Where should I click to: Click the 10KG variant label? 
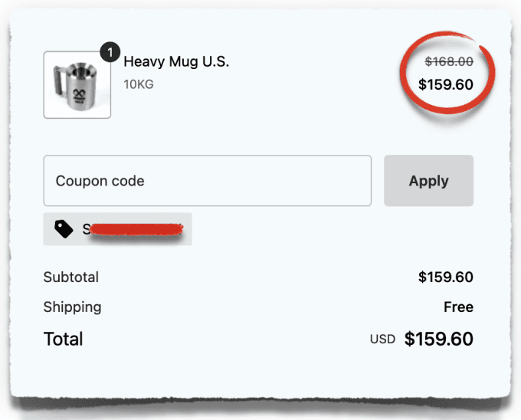pos(139,84)
